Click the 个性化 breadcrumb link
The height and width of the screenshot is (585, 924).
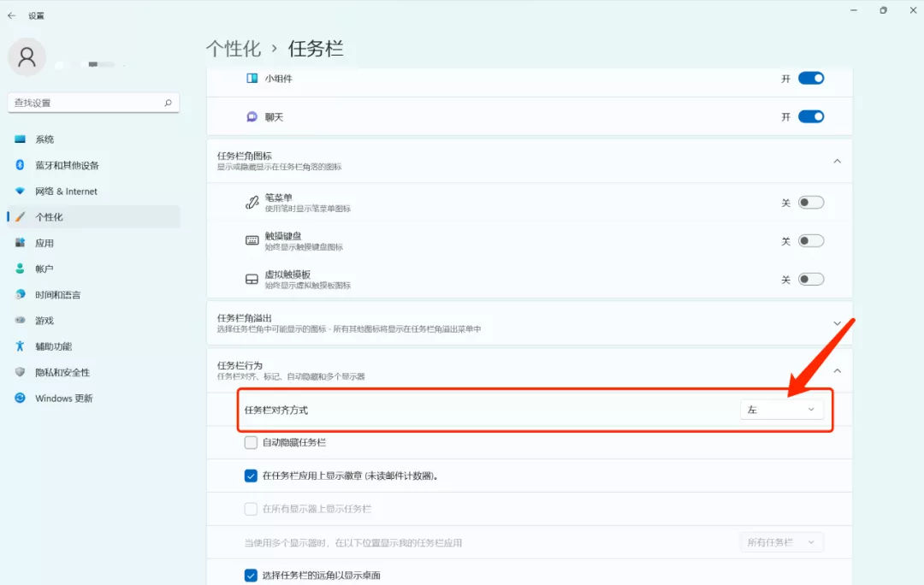point(234,48)
